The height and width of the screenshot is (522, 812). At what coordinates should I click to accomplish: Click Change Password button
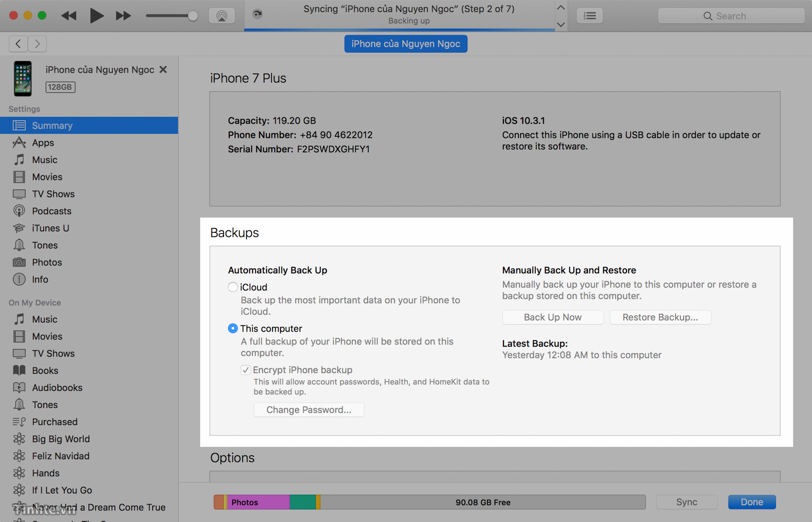click(x=309, y=410)
